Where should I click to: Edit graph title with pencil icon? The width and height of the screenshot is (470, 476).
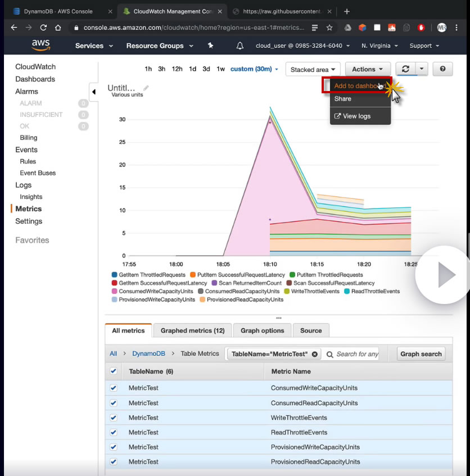[146, 88]
